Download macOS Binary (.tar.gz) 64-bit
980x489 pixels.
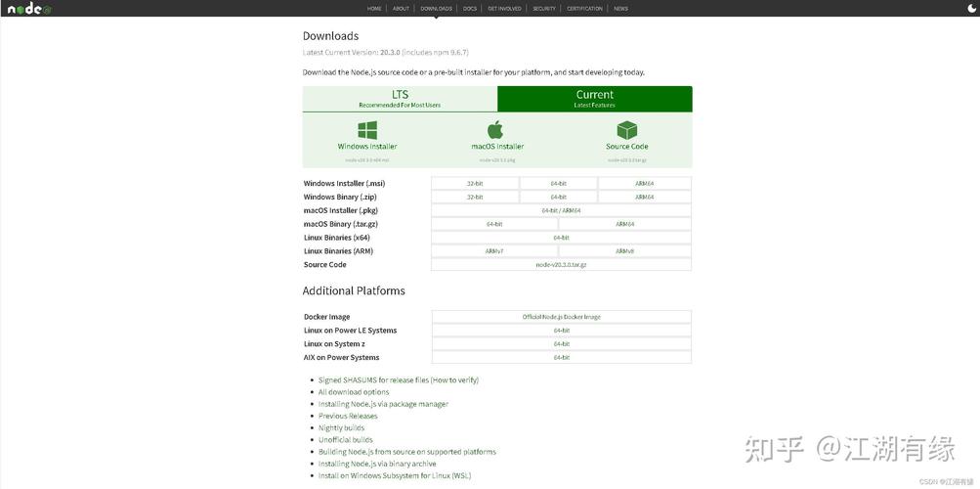(x=494, y=224)
